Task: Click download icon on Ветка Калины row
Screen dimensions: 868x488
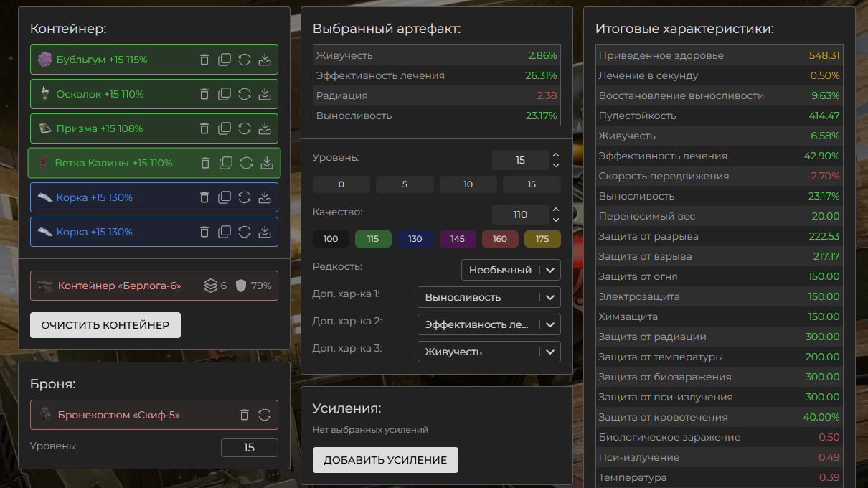Action: pyautogui.click(x=267, y=163)
